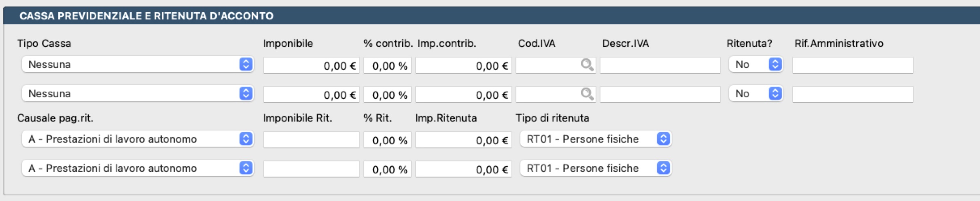Click first Rif.Amministrativo text field
The width and height of the screenshot is (980, 201).
(x=853, y=65)
